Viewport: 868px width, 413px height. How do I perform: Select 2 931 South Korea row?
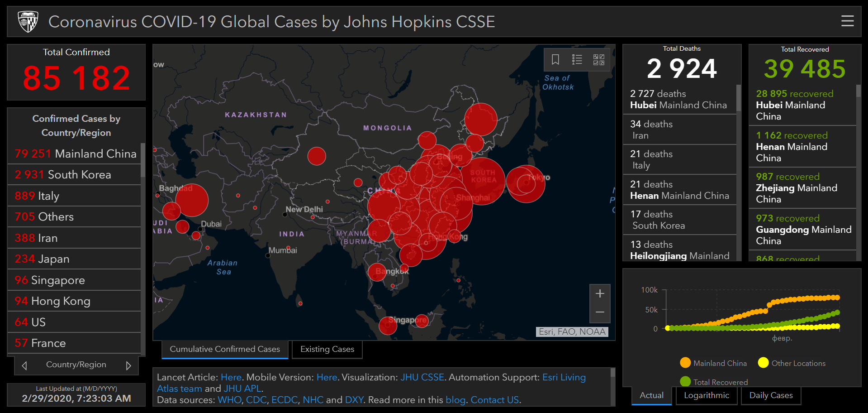[74, 175]
